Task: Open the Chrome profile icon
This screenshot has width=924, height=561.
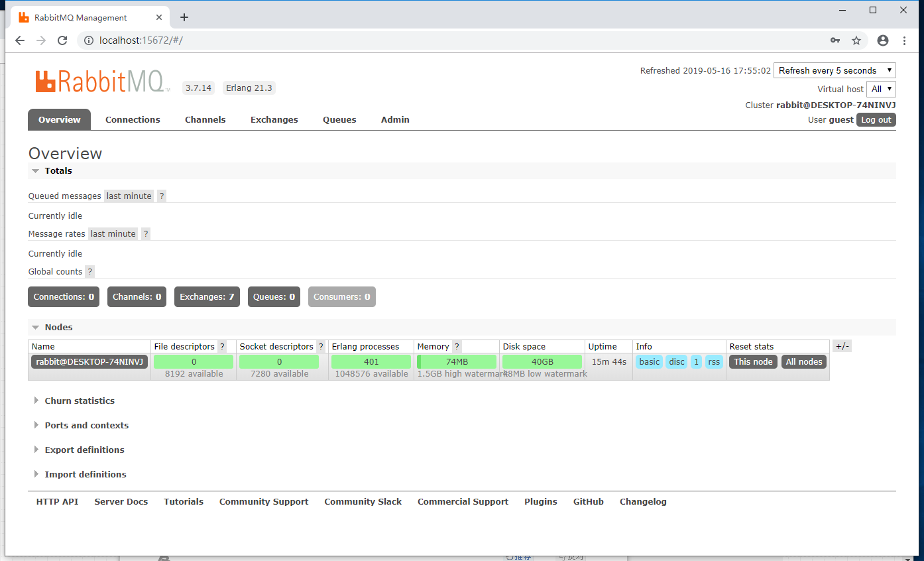Action: click(883, 40)
